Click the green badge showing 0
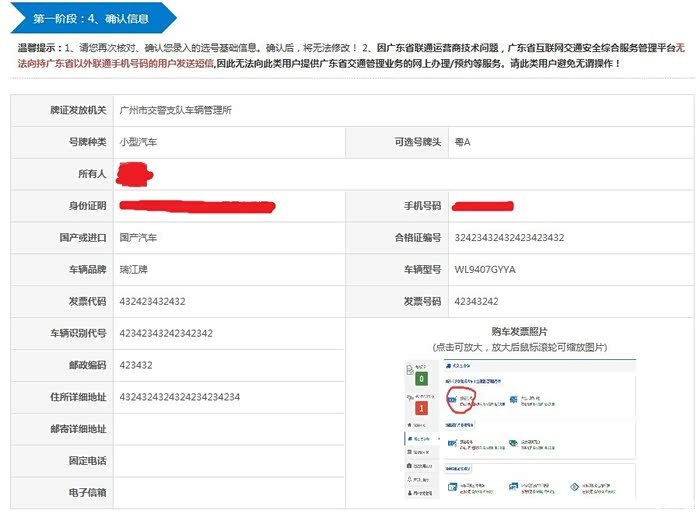The width and height of the screenshot is (700, 517). 422,379
